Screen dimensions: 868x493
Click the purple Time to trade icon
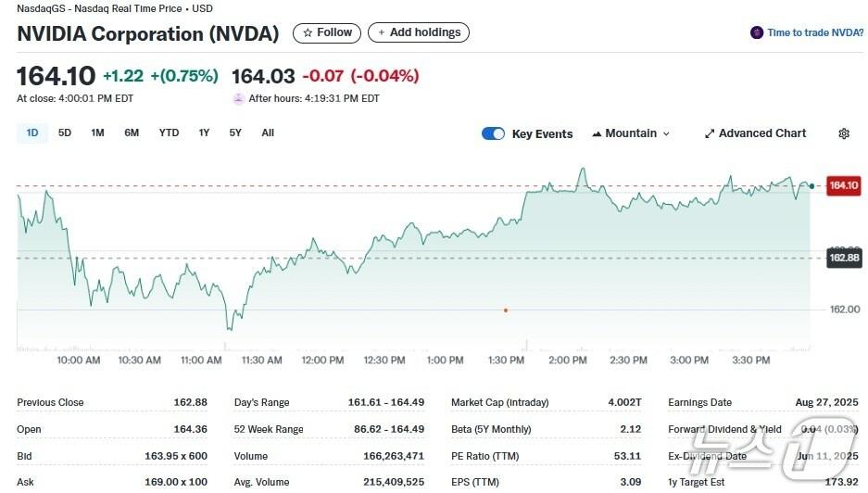757,32
